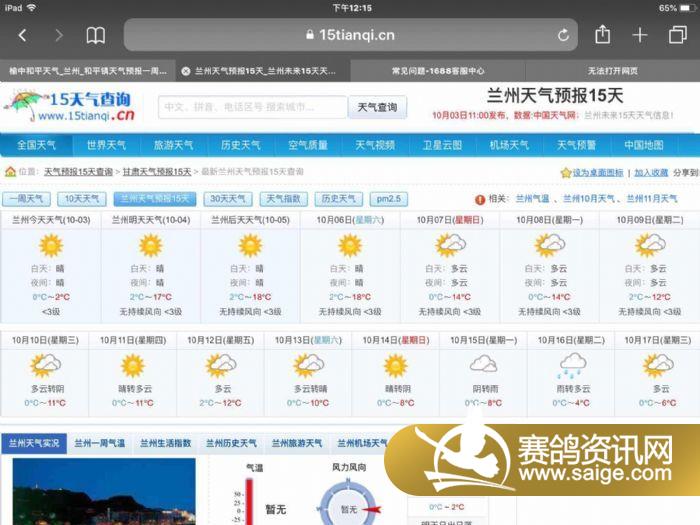The width and height of the screenshot is (700, 525).
Task: Close the 兰州天气预报15天 browser tab
Action: [186, 71]
